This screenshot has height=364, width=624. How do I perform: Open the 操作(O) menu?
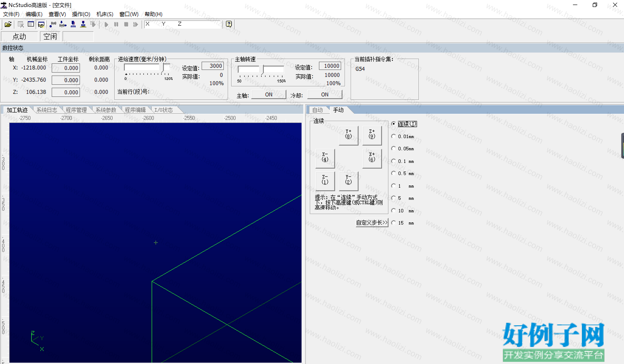81,14
